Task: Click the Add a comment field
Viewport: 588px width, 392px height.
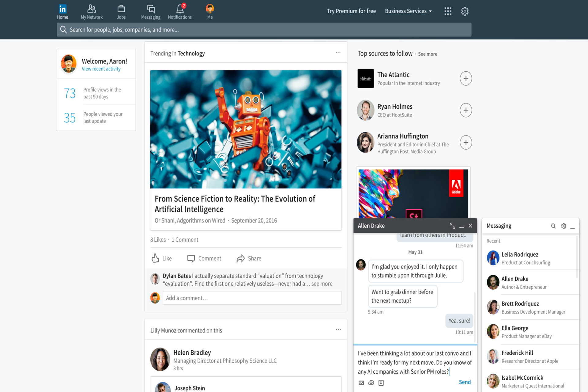Action: point(252,298)
